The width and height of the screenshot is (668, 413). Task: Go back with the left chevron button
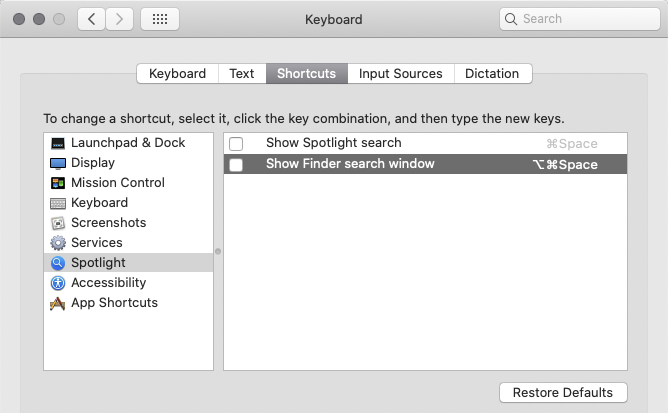coord(91,19)
